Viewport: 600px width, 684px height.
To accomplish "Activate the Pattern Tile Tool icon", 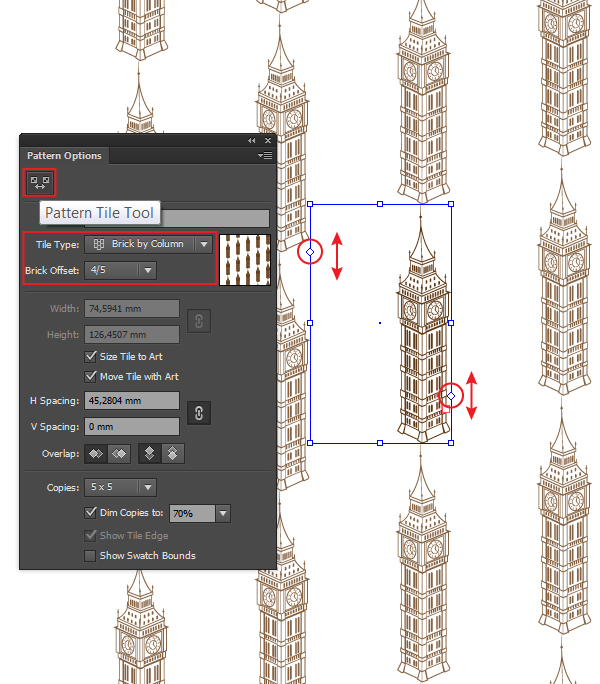I will coord(40,182).
